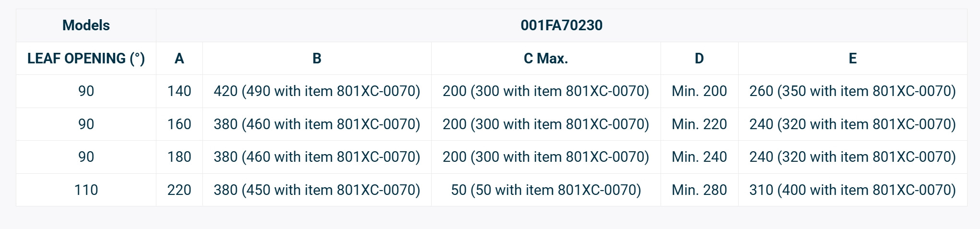Select the LEAF OPENING (°) column header
This screenshot has height=229, width=980.
(86, 59)
